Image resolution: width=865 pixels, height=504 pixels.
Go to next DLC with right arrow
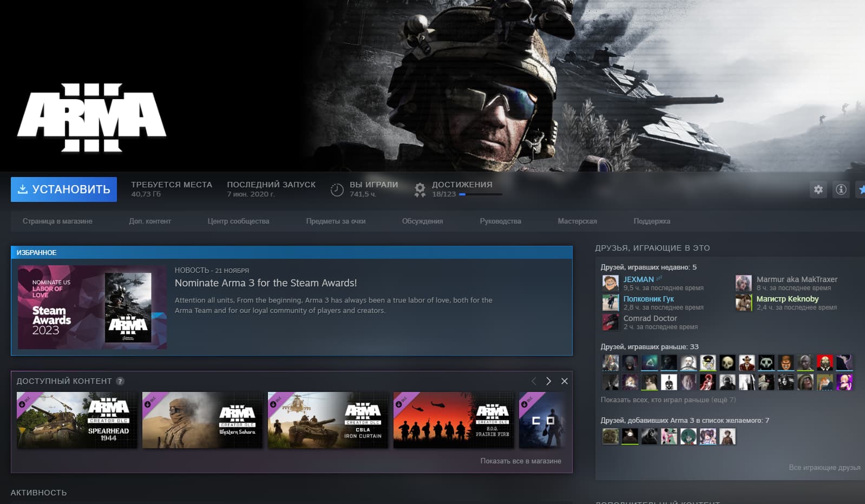pyautogui.click(x=548, y=381)
